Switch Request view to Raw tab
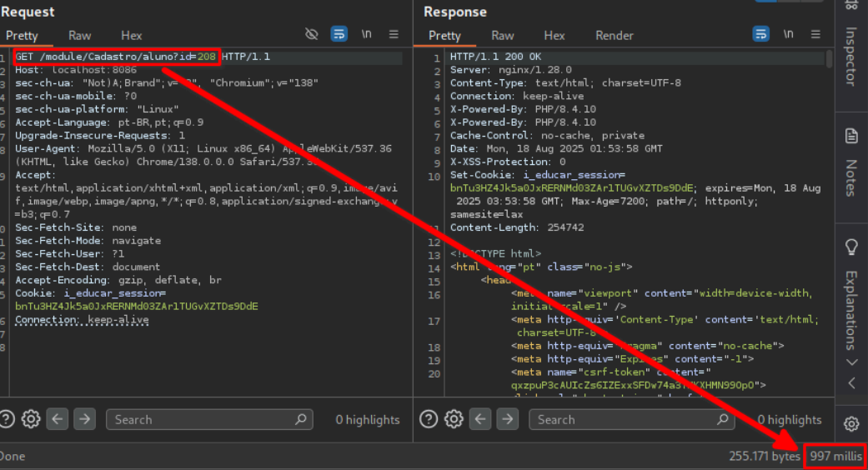The height and width of the screenshot is (470, 868). tap(80, 36)
